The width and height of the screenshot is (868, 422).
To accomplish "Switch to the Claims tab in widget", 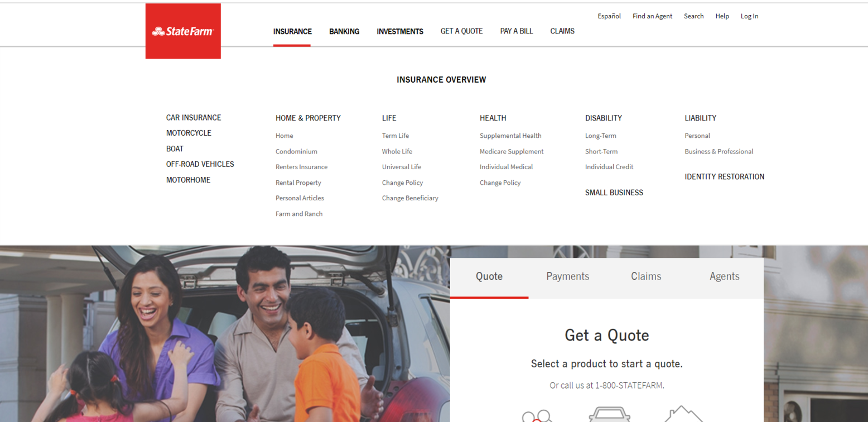I will pos(646,276).
